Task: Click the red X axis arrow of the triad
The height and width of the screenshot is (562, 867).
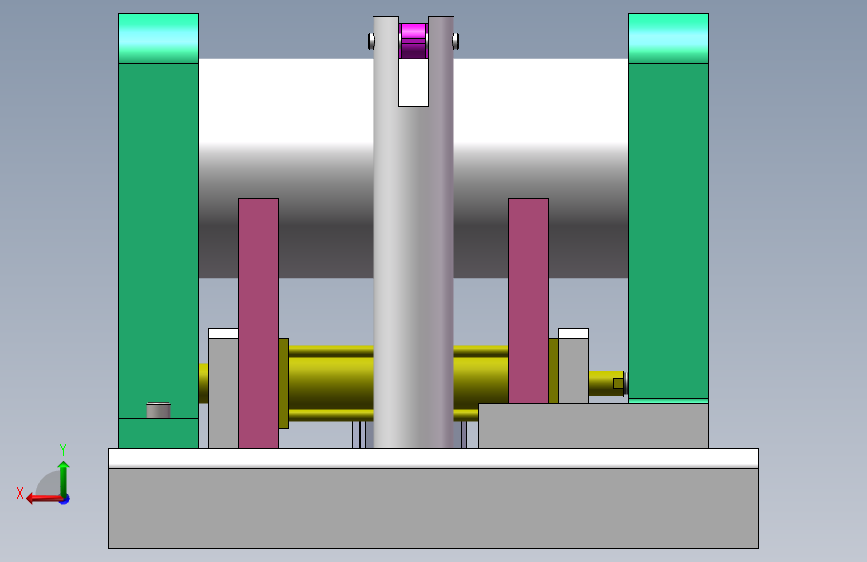Action: (43, 499)
